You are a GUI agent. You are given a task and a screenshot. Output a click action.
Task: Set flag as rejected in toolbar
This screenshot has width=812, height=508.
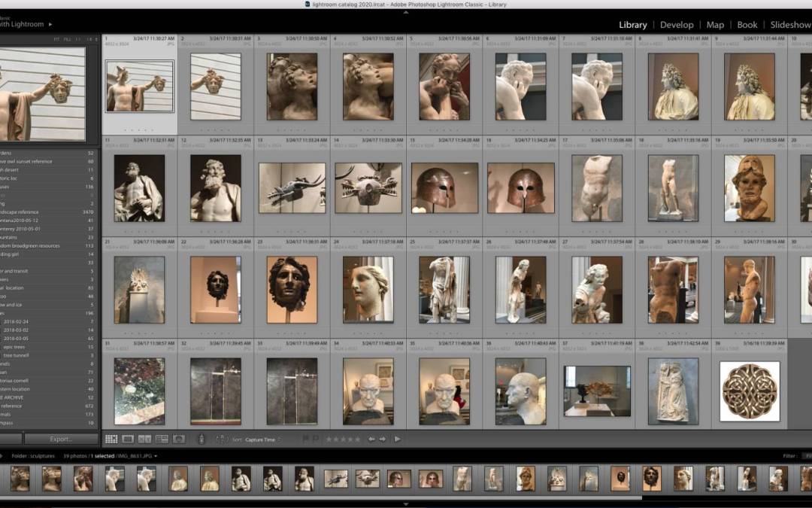point(315,439)
